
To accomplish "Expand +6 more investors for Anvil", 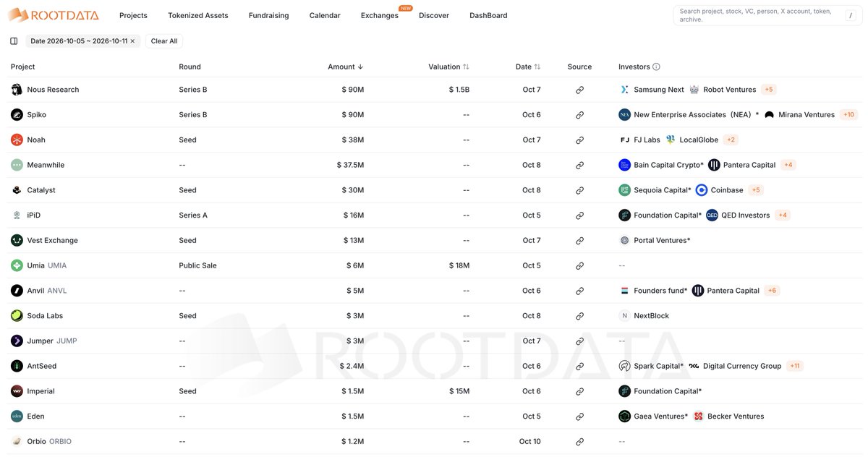I will point(773,291).
